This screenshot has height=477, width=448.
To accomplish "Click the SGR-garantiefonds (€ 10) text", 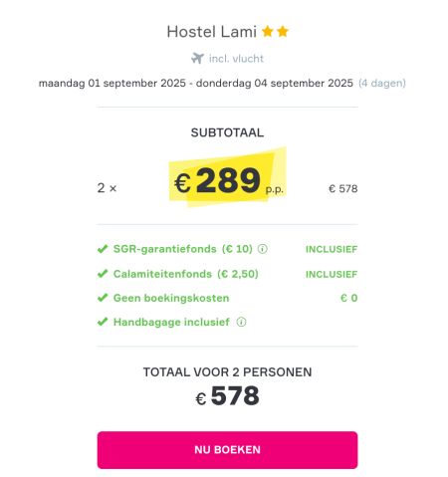I will click(x=183, y=249).
